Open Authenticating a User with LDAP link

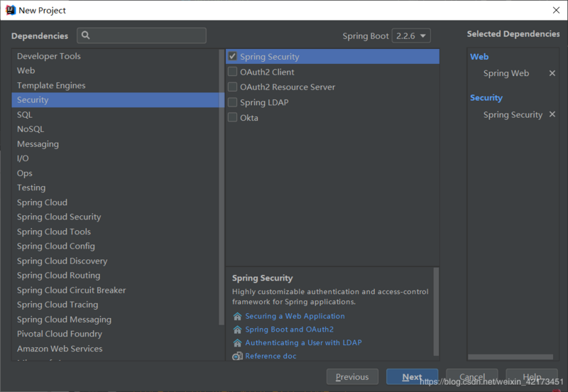(x=304, y=343)
